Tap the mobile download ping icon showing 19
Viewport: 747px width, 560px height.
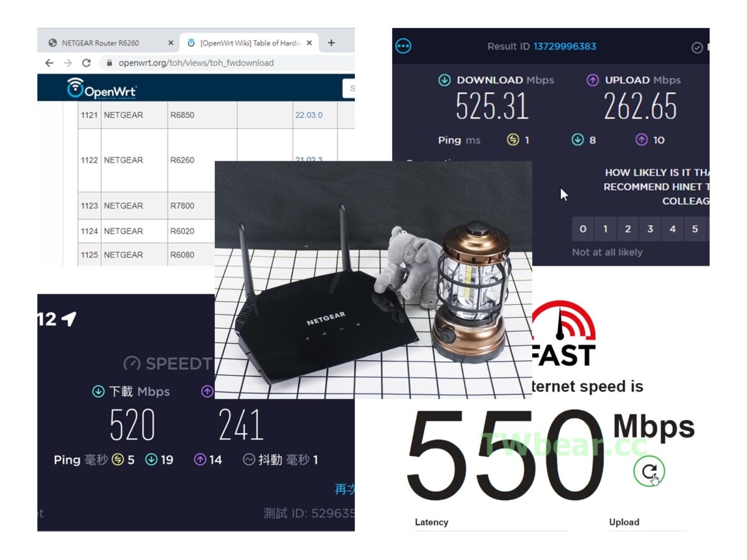click(151, 460)
